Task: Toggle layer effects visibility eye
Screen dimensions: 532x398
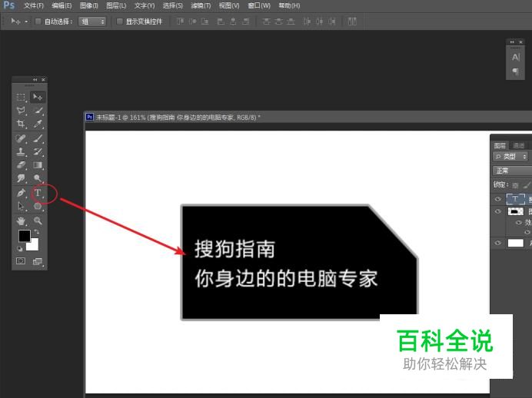Action: [518, 222]
